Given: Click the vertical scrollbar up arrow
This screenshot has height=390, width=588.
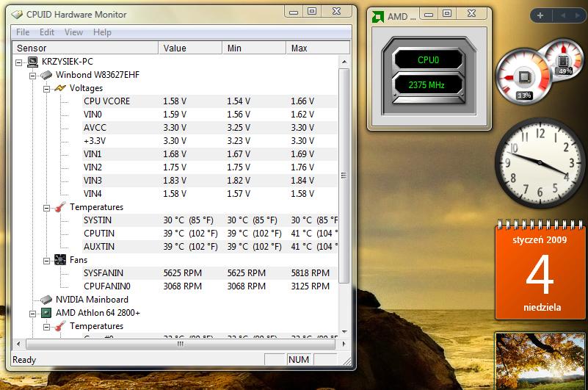Looking at the screenshot, I should tap(344, 61).
